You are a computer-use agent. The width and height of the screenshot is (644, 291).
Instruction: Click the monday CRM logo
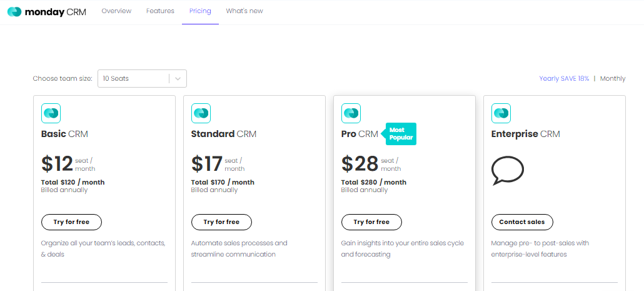(x=47, y=12)
